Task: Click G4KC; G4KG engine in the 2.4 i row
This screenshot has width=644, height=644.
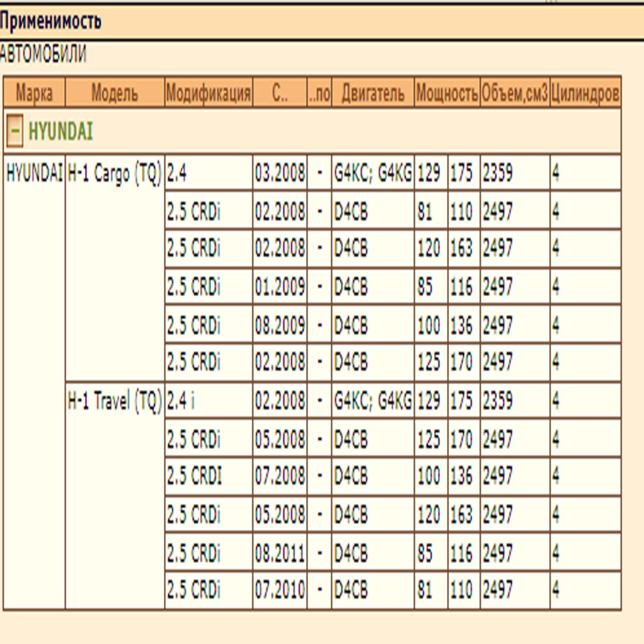Action: (373, 400)
